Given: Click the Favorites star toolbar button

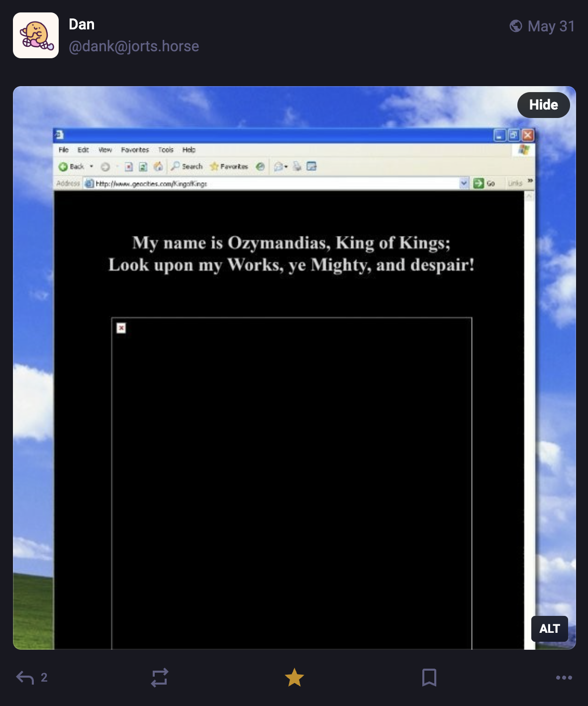Looking at the screenshot, I should tap(229, 166).
